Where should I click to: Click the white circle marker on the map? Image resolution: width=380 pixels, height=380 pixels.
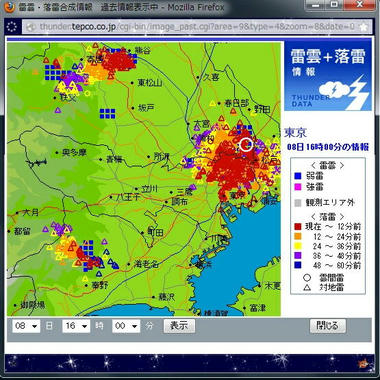click(x=246, y=145)
